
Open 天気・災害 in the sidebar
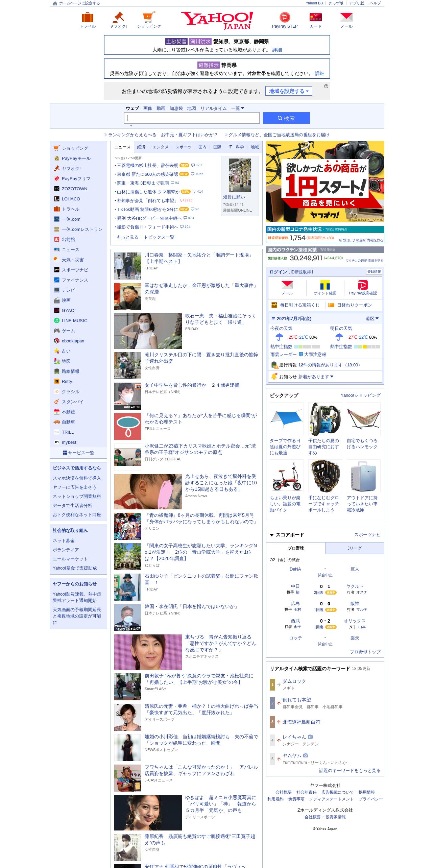coord(73,260)
